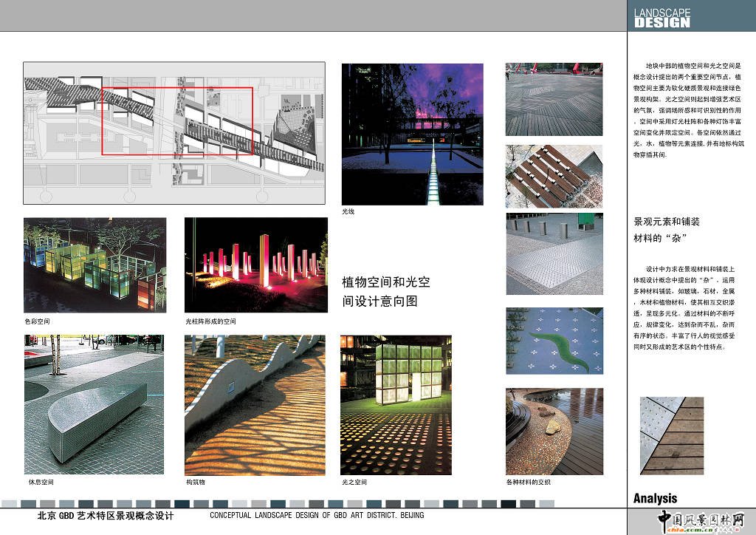Open the 光线 night light-line photo
Screen dimensions: 756x535
coord(412,134)
